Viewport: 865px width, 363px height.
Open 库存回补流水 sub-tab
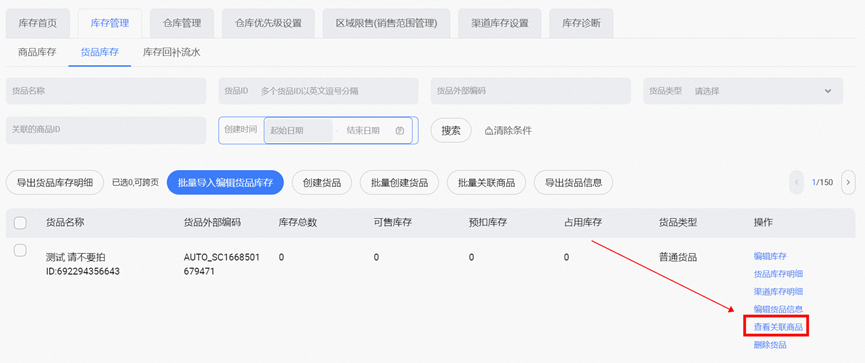(171, 52)
